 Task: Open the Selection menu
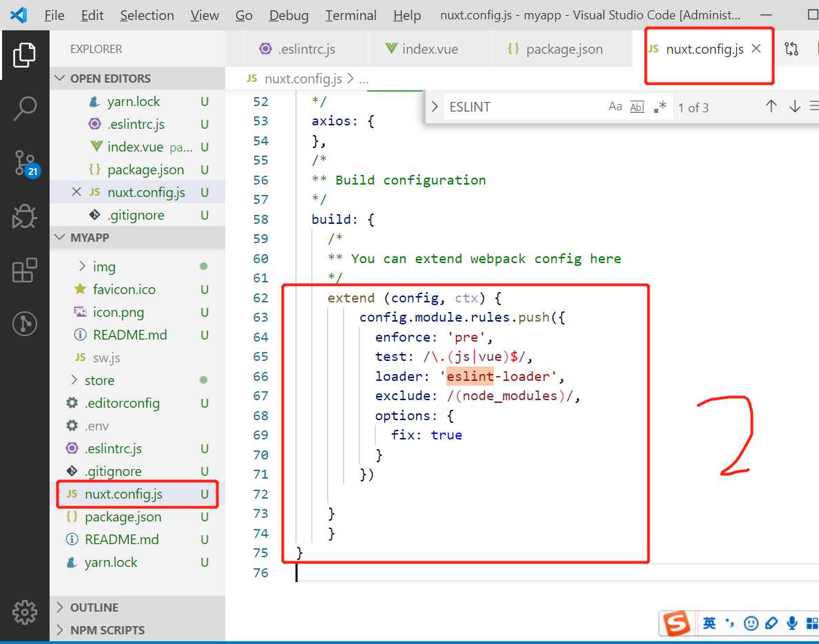[x=147, y=15]
